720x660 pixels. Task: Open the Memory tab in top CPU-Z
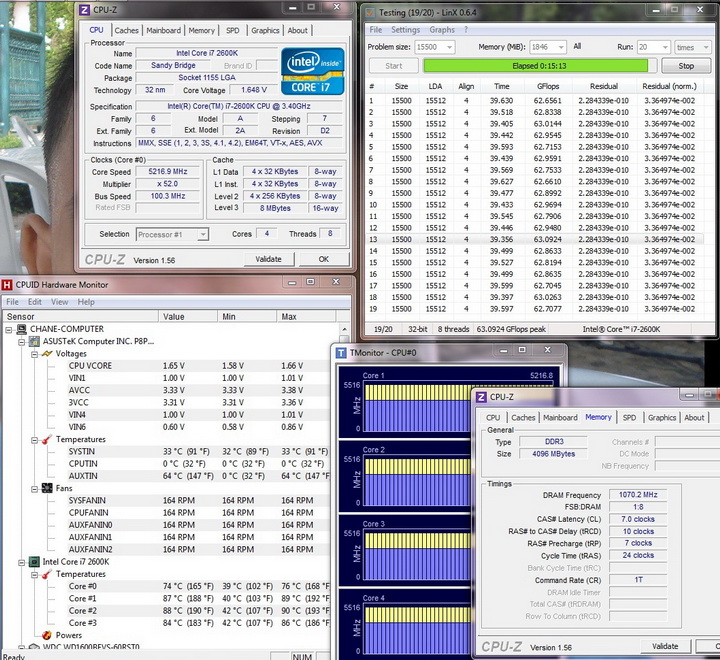(202, 30)
